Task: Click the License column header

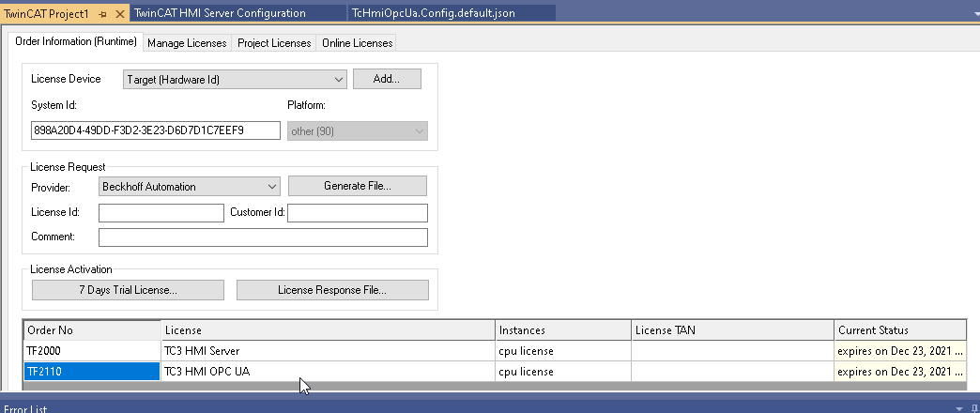Action: [329, 329]
